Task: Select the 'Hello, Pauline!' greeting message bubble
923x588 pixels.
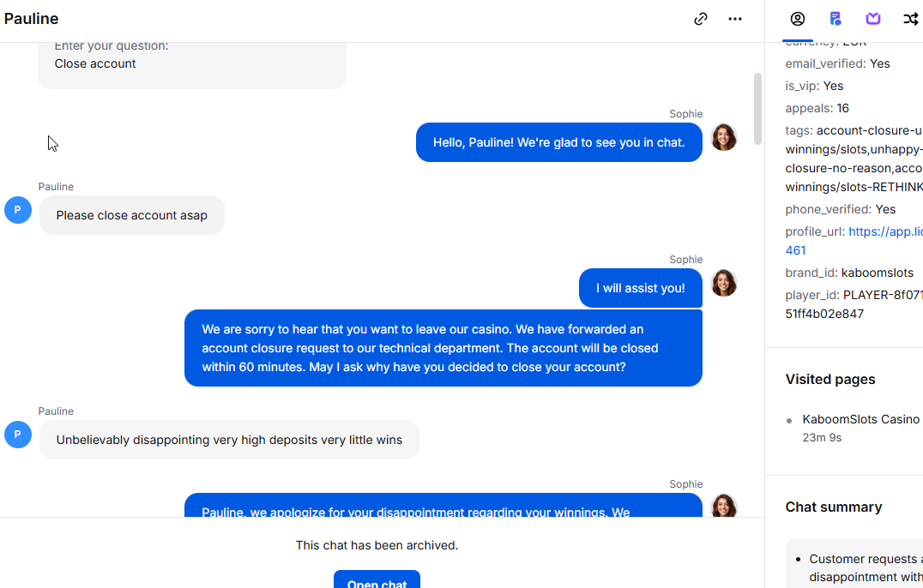Action: (558, 142)
